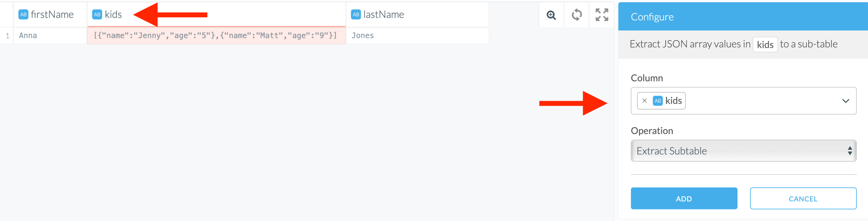Image resolution: width=868 pixels, height=221 pixels.
Task: Remove the kids chip from Column field
Action: (x=644, y=101)
